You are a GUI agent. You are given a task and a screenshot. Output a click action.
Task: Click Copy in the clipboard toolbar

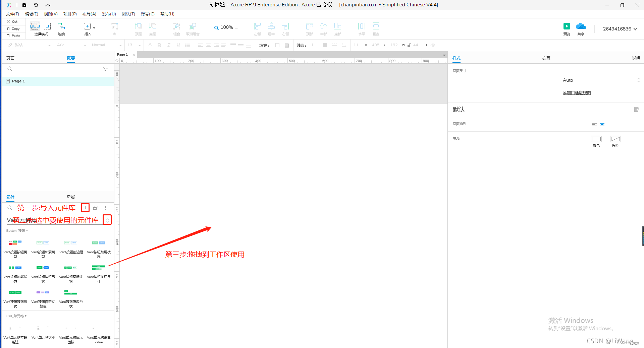tap(13, 28)
